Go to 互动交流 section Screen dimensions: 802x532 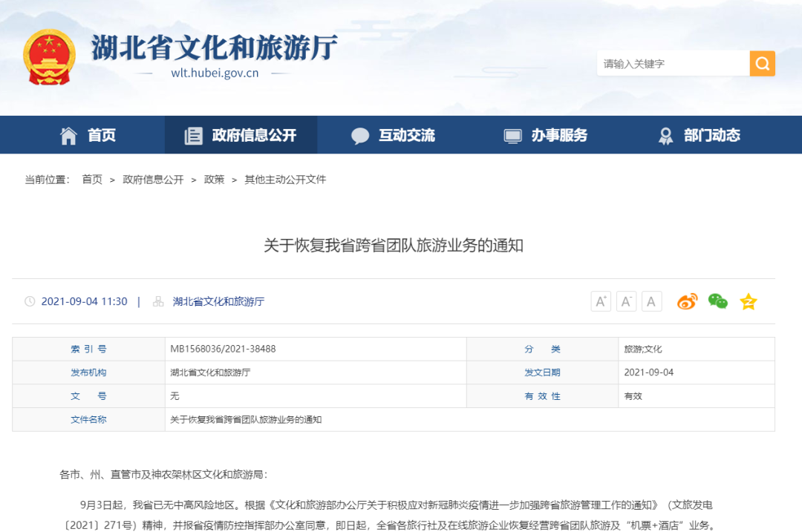[393, 135]
